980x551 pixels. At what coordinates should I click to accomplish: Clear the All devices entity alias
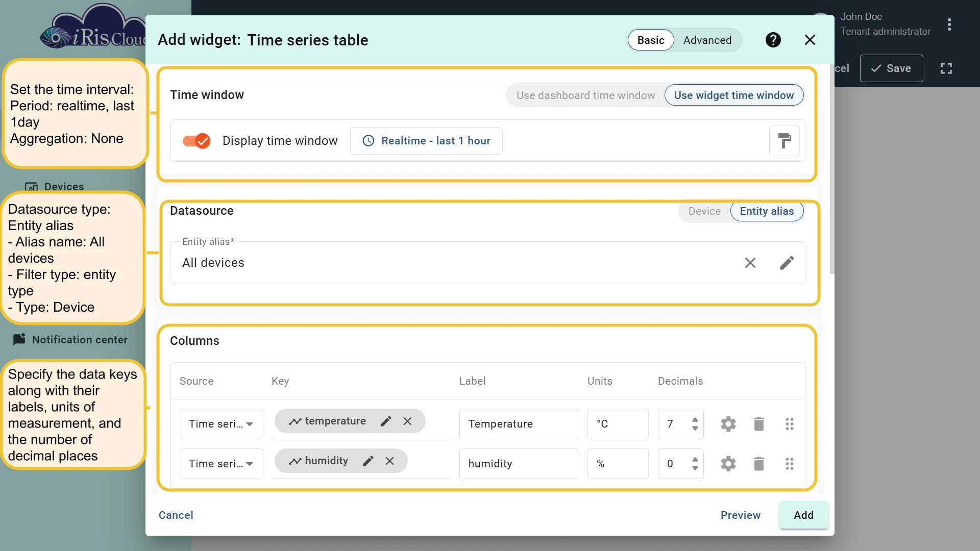[x=750, y=263]
